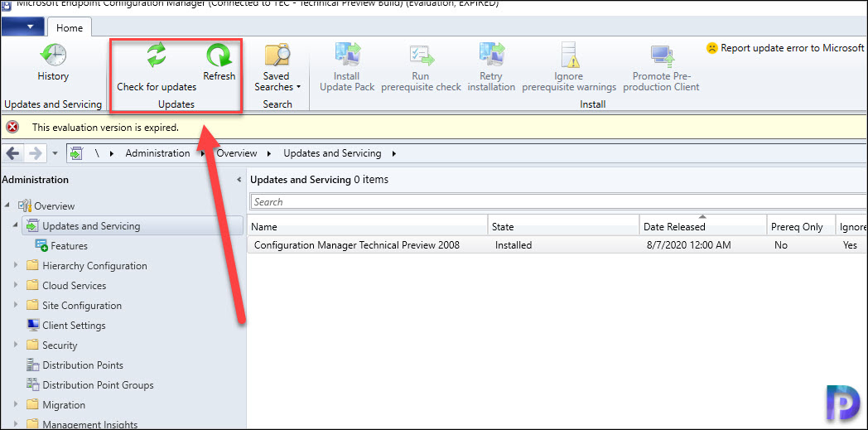Select Overview in the tree
The width and height of the screenshot is (868, 430).
click(55, 205)
